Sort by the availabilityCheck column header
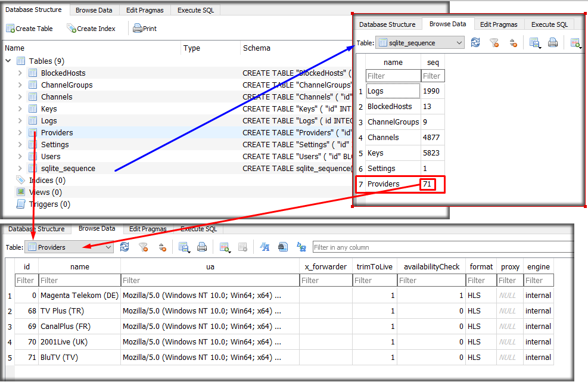Image resolution: width=588 pixels, height=382 pixels. click(x=431, y=267)
